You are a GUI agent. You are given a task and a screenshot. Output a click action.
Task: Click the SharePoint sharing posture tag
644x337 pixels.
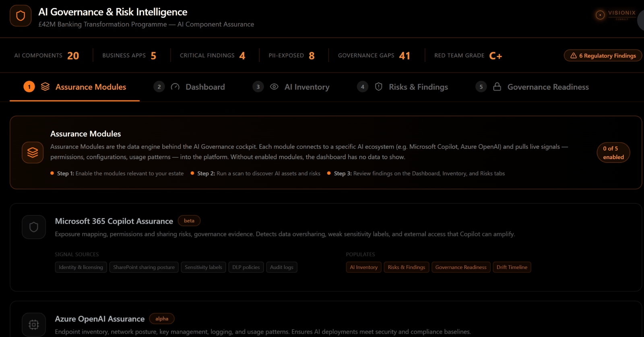(x=144, y=267)
